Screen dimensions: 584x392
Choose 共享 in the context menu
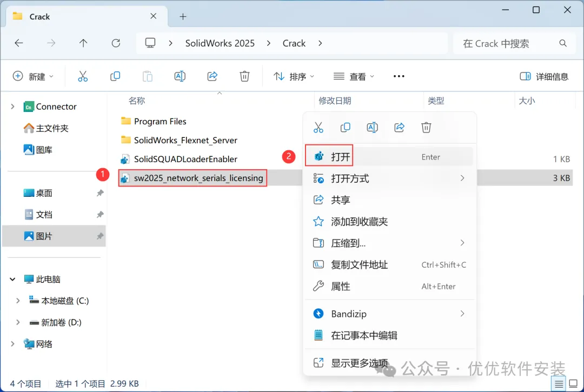(x=389, y=200)
